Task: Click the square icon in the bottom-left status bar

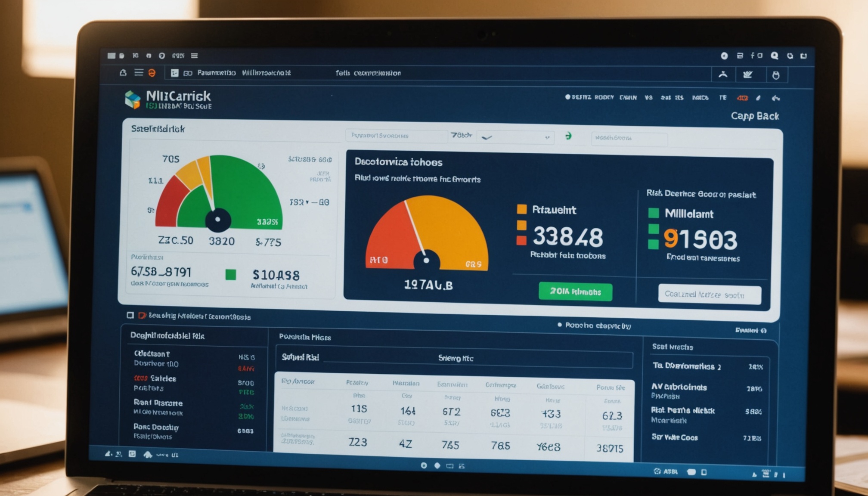Action: (x=132, y=454)
